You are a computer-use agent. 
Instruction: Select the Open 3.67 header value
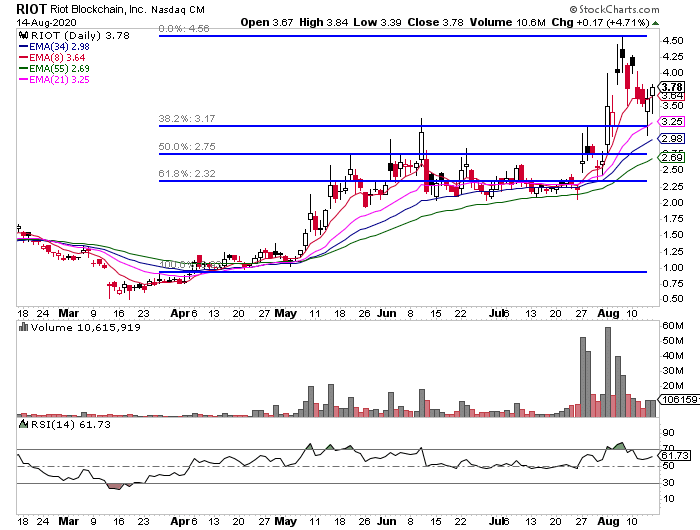267,22
